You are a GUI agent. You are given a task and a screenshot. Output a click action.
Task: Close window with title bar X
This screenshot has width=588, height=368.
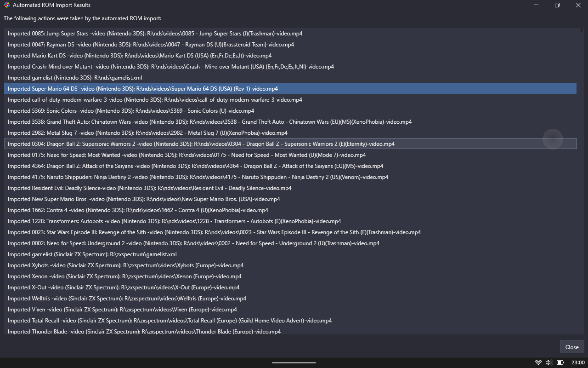pos(578,5)
